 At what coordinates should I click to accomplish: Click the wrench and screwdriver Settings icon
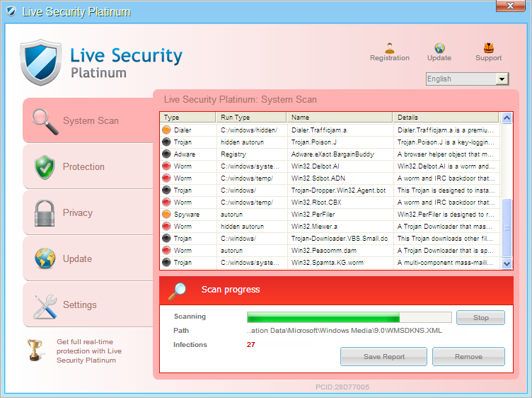pyautogui.click(x=45, y=307)
